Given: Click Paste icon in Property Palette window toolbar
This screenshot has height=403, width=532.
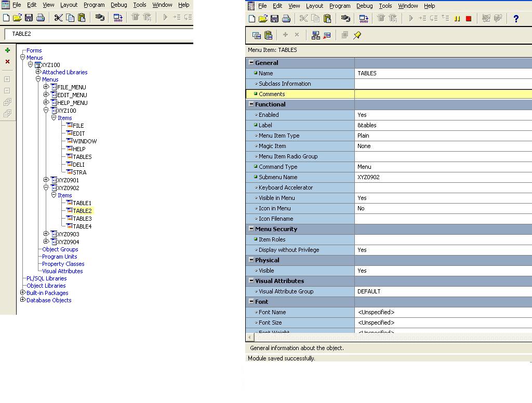Looking at the screenshot, I should coord(327,18).
